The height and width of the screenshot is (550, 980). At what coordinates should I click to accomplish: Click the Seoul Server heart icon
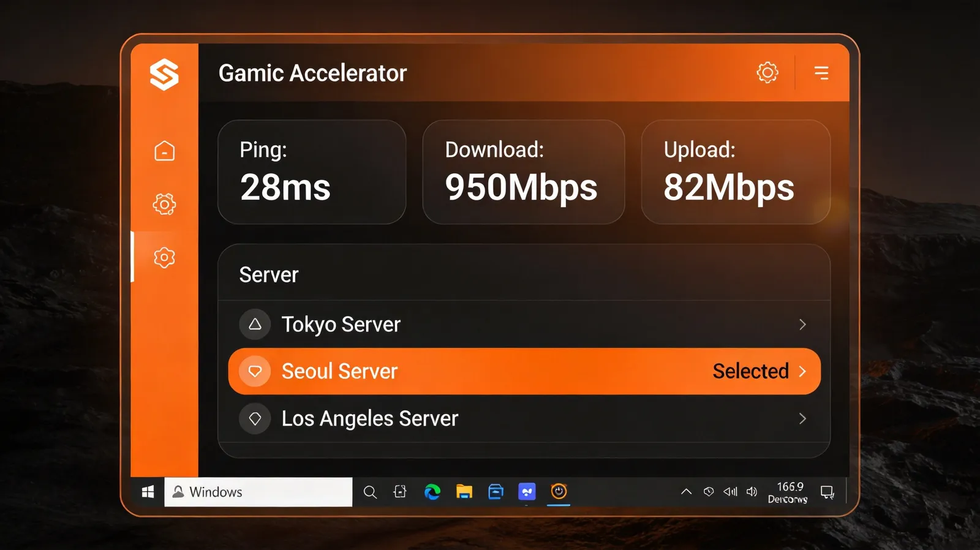point(255,371)
